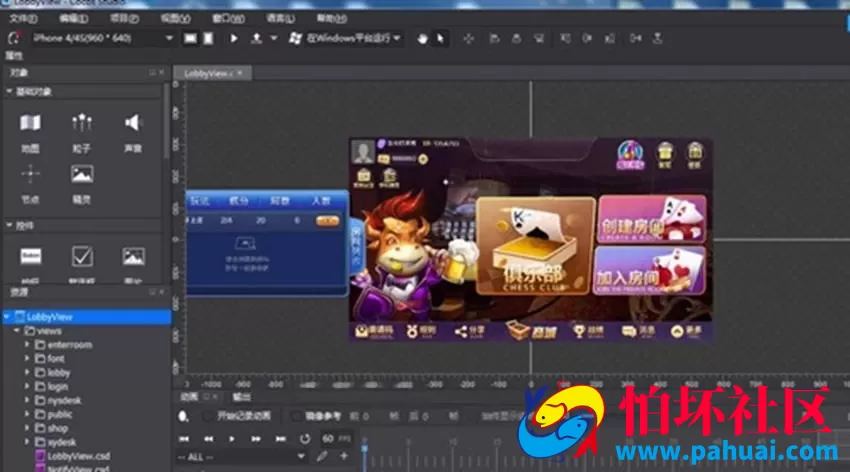850x472 pixels.
Task: Select the arrow pointer tool in toolbar
Action: (x=440, y=38)
